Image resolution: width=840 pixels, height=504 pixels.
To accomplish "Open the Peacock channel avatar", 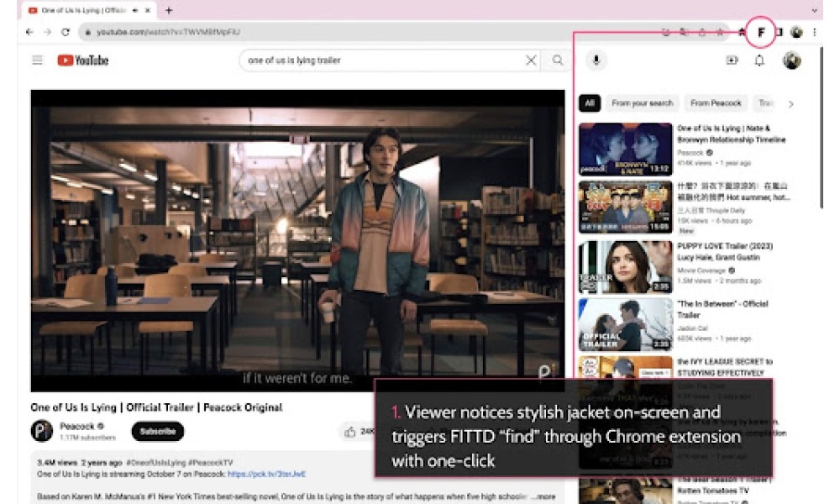I will point(41,431).
